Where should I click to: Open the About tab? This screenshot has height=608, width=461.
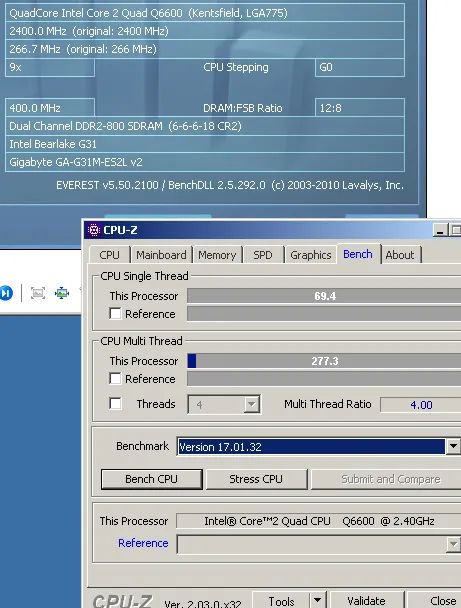400,255
